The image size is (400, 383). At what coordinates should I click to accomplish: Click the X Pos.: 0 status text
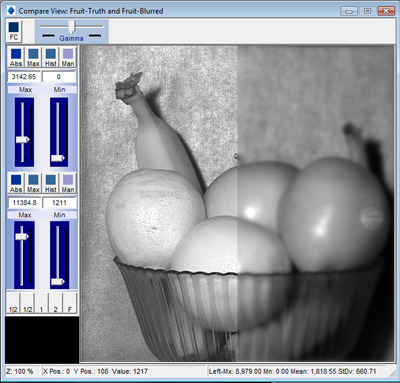[57, 371]
